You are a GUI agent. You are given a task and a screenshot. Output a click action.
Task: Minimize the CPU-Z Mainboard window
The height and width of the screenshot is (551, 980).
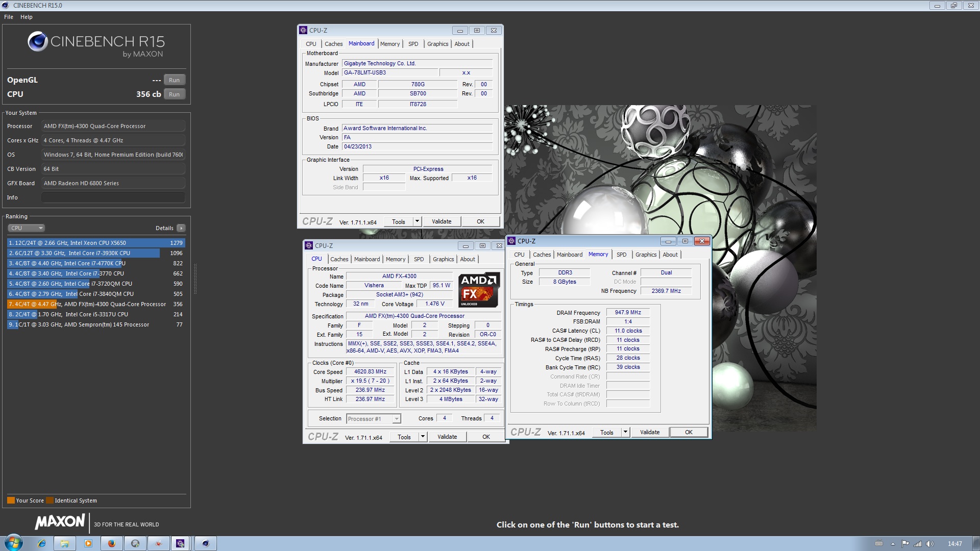tap(460, 30)
